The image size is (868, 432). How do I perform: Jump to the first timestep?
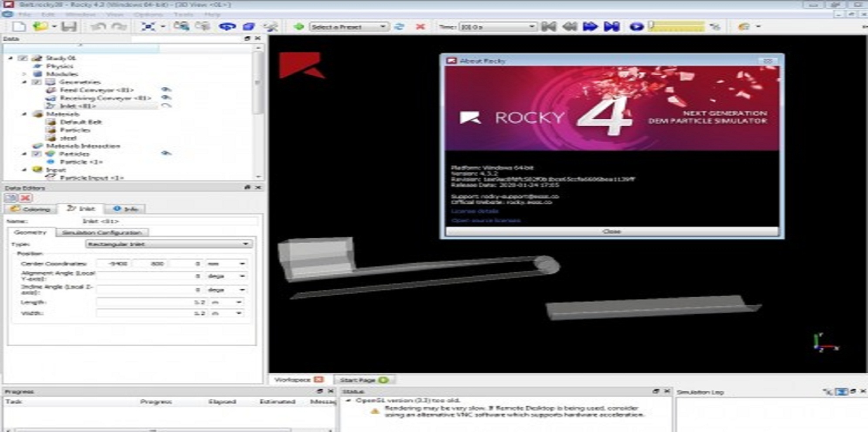pos(549,27)
